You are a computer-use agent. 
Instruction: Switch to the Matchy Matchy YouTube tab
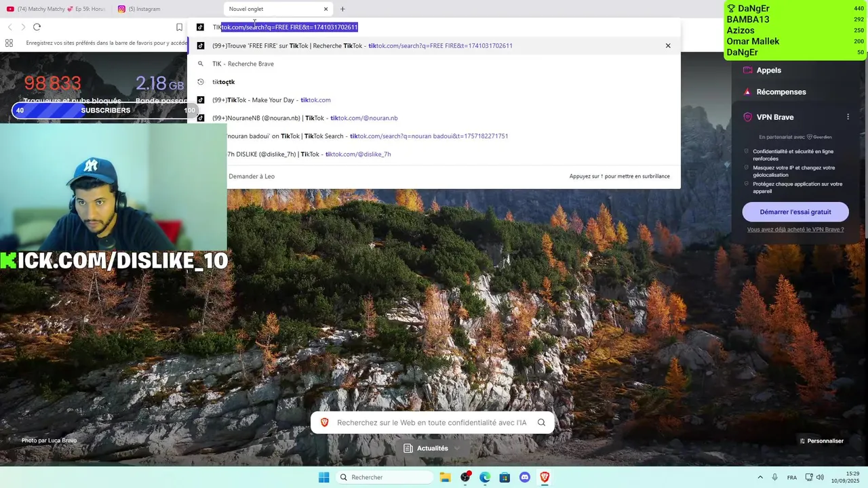click(56, 9)
